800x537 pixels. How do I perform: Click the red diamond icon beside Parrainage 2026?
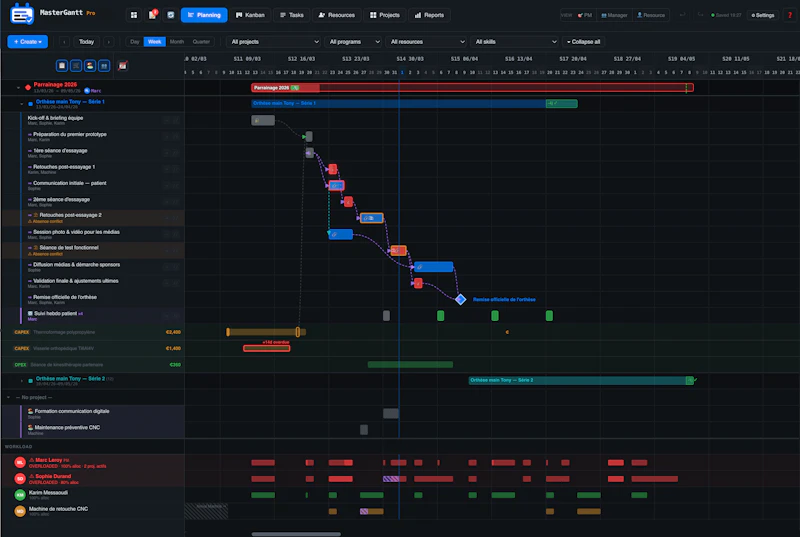(x=28, y=87)
